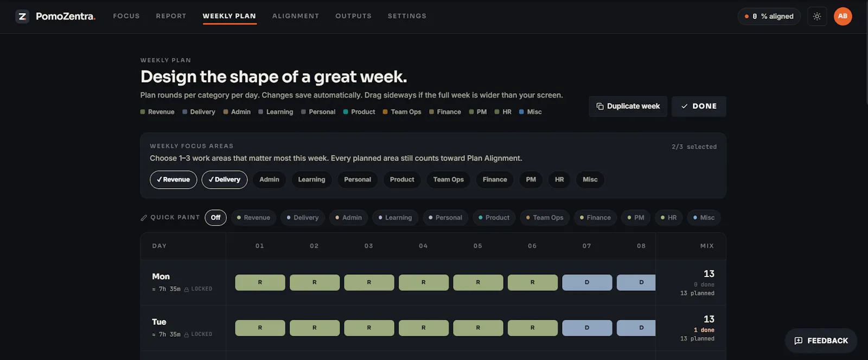Click Tue round 07 Delivery block
868x360 pixels.
(x=587, y=328)
